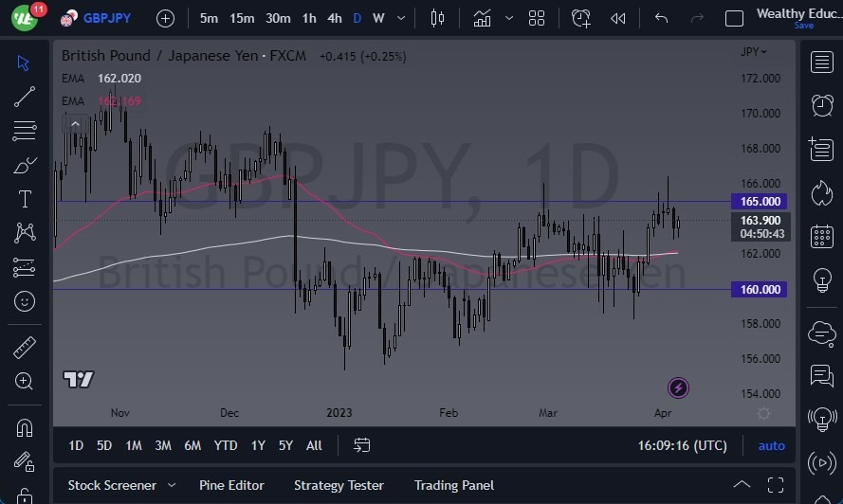Open the Stock Screener tab
The image size is (843, 504).
point(112,485)
